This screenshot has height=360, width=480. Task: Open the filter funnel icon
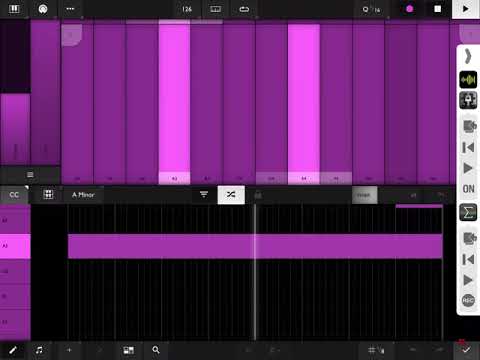[x=204, y=194]
